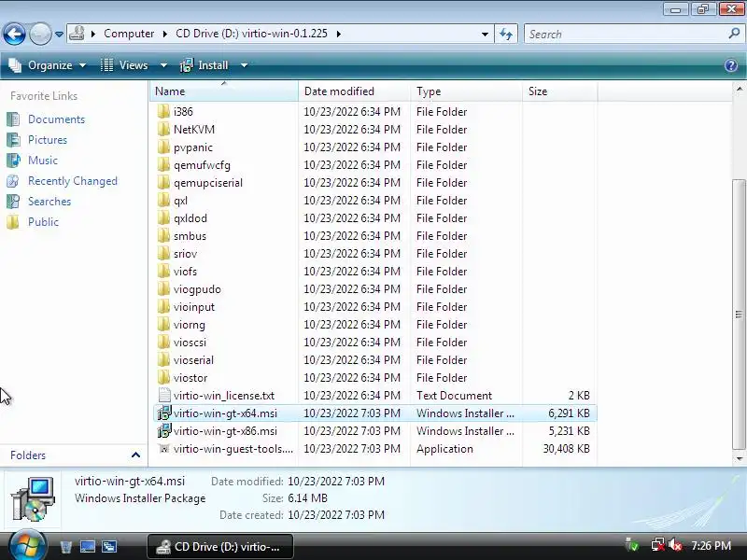The image size is (747, 560).
Task: Click file list vertical scrollbar thumb
Action: pos(739,315)
